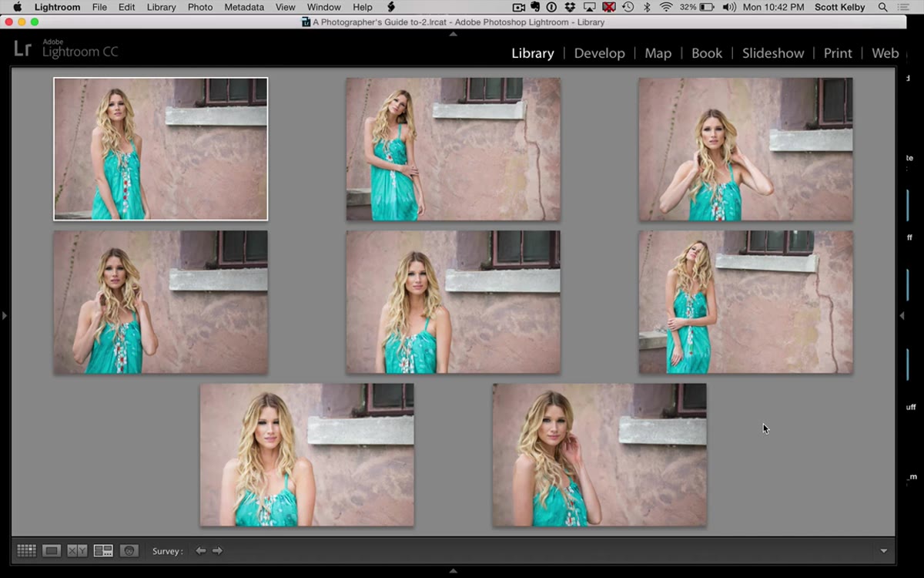This screenshot has width=924, height=578.
Task: Open the volume speaker menu
Action: tap(728, 7)
